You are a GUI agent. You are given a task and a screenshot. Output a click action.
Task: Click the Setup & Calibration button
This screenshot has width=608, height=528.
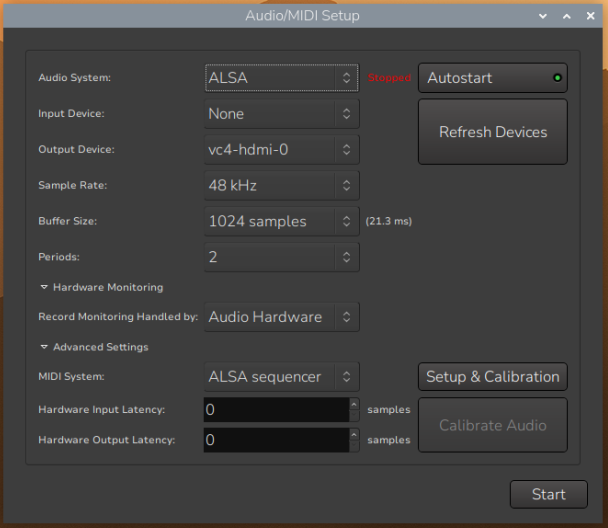click(x=492, y=377)
